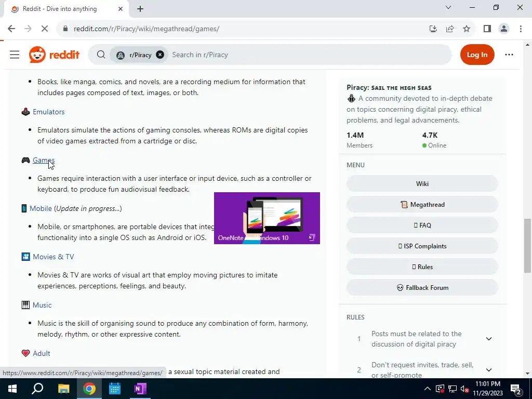This screenshot has width=532, height=399.
Task: Open Chrome side panel
Action: click(487, 29)
